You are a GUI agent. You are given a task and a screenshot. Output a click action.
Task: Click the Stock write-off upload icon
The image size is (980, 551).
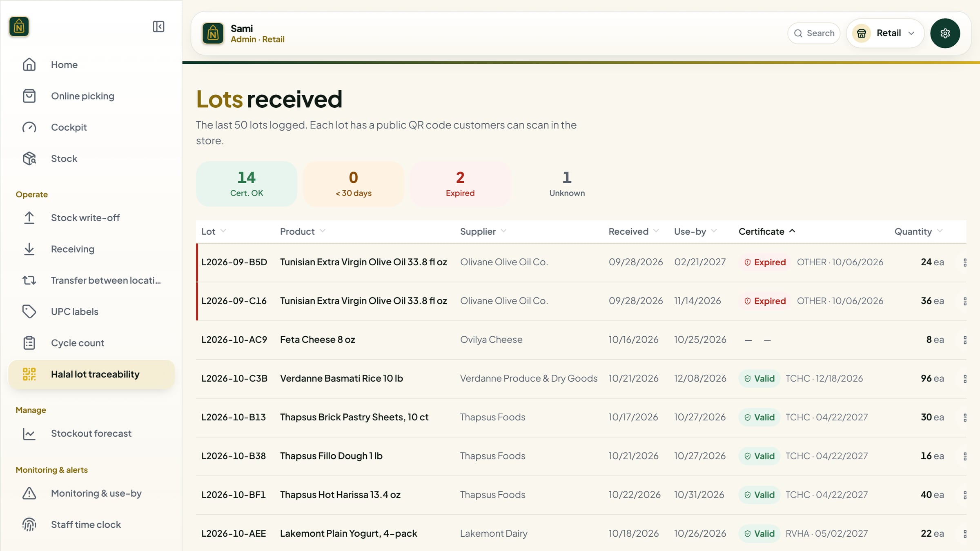pyautogui.click(x=29, y=218)
